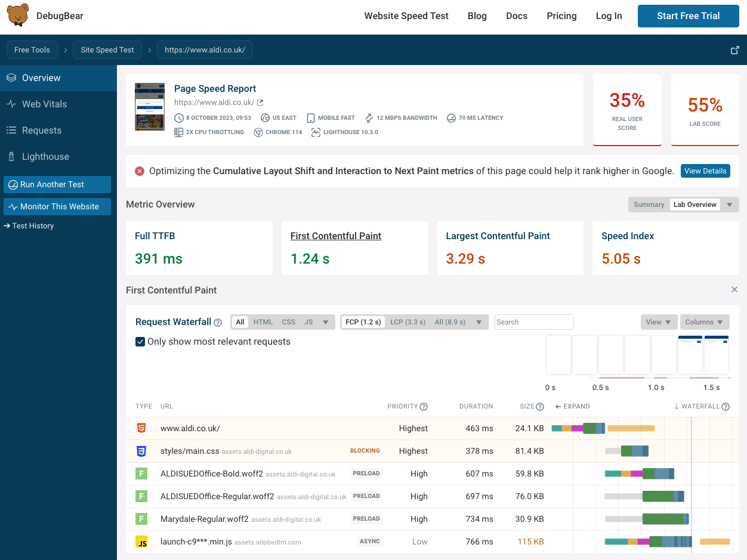Screen dimensions: 747x560
Task: Click the mobile device icon beside MOBILE FAST
Action: click(311, 118)
